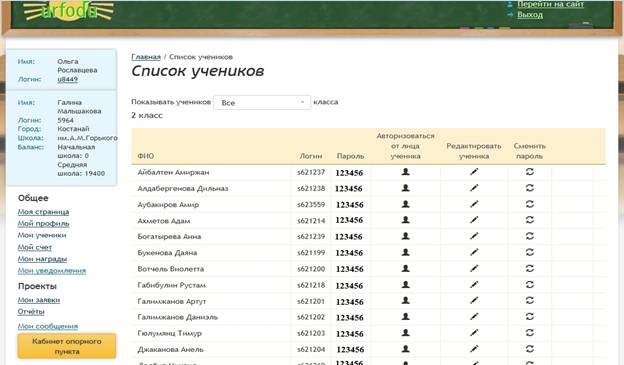Edit student Айбалтен Амиржан with the pencil icon
This screenshot has height=365, width=624.
(x=474, y=172)
